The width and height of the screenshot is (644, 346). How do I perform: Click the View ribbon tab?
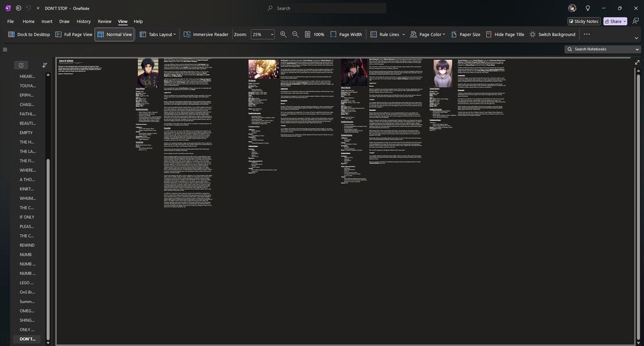click(122, 21)
